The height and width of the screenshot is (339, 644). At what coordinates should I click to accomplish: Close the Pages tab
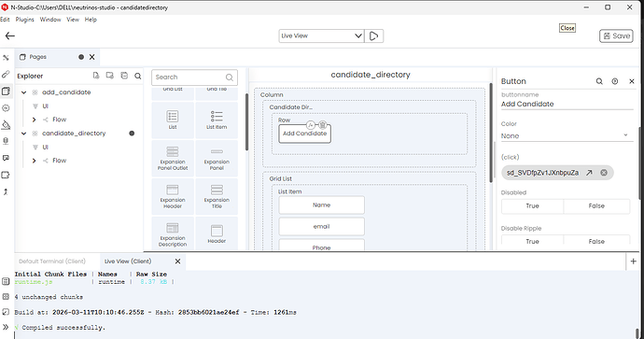point(92,57)
